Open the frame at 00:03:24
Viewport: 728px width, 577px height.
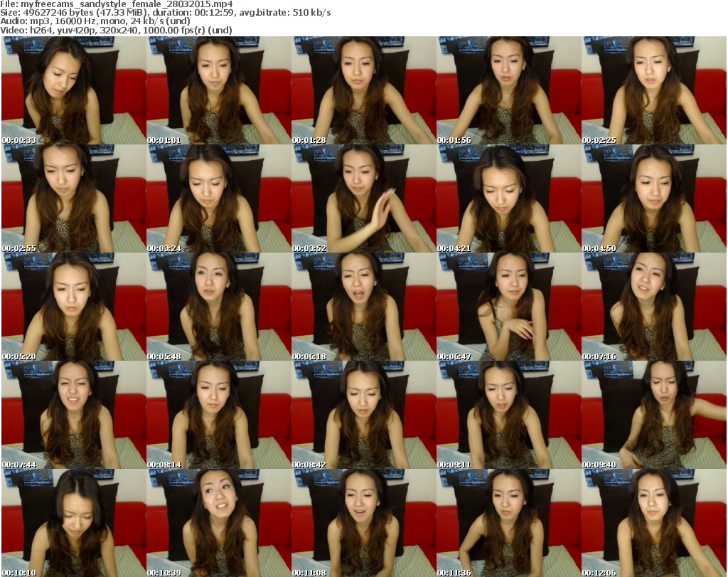(x=219, y=198)
